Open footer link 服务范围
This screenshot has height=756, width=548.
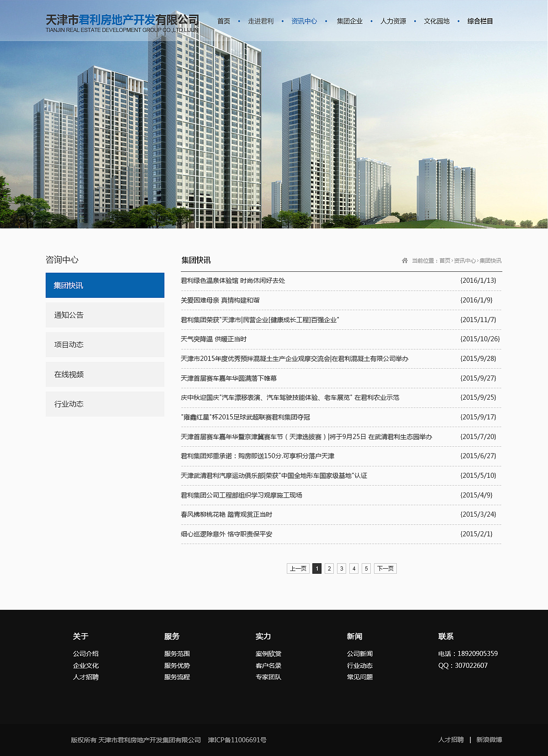(x=177, y=654)
